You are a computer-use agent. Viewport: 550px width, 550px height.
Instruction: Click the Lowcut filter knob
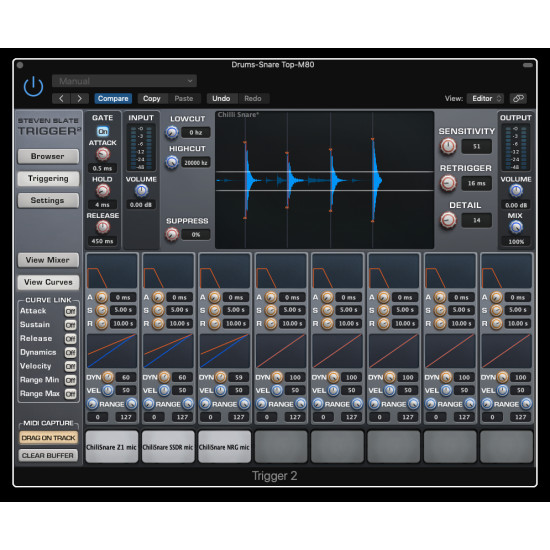tap(172, 132)
